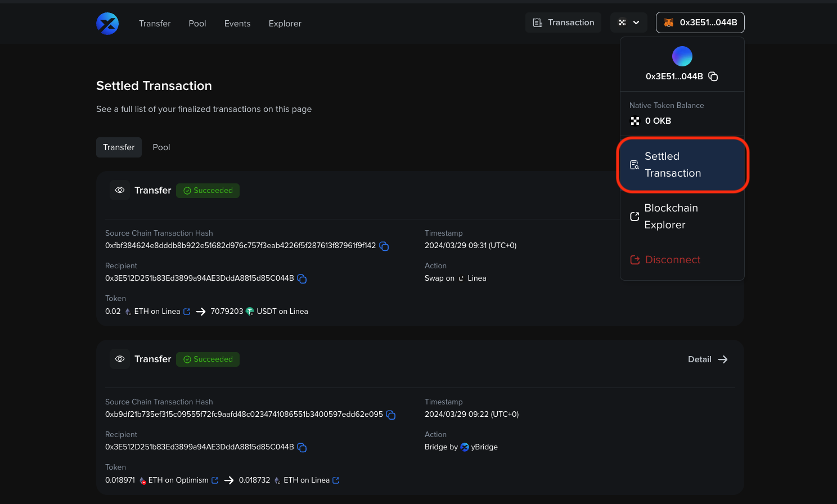Copy the recipient address of the second transfer
This screenshot has width=837, height=504.
point(302,447)
